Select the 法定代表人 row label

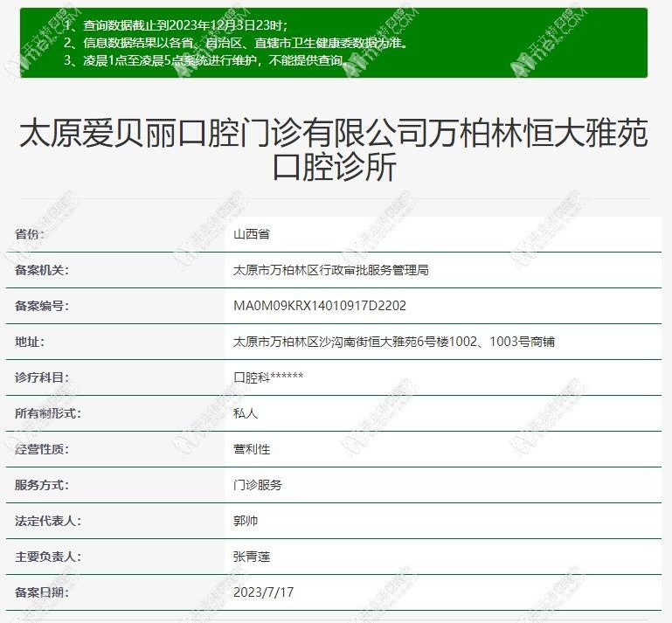tap(47, 521)
